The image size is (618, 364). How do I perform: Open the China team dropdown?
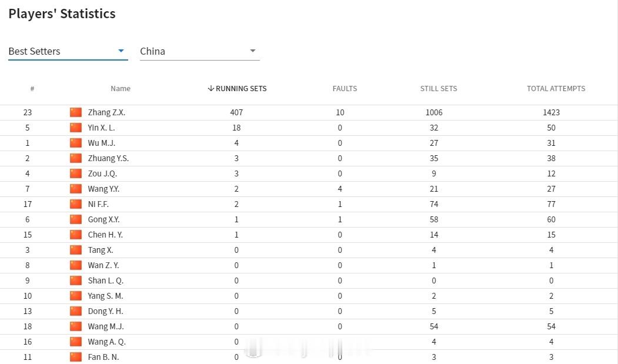click(199, 51)
